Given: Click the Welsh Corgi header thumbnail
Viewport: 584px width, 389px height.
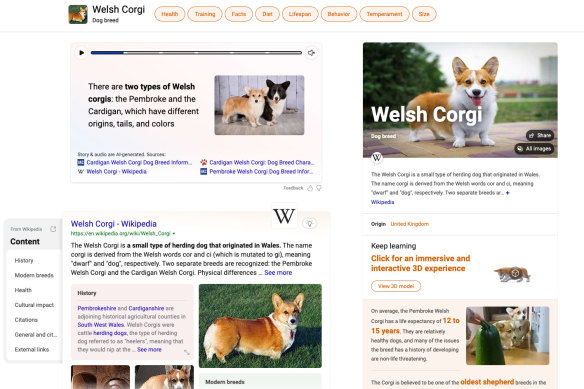Looking at the screenshot, I should (78, 14).
